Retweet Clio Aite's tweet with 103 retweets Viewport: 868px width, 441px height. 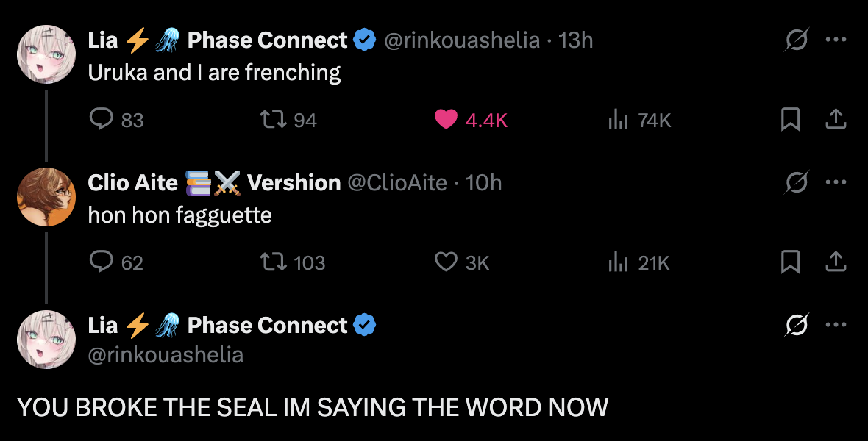click(274, 262)
